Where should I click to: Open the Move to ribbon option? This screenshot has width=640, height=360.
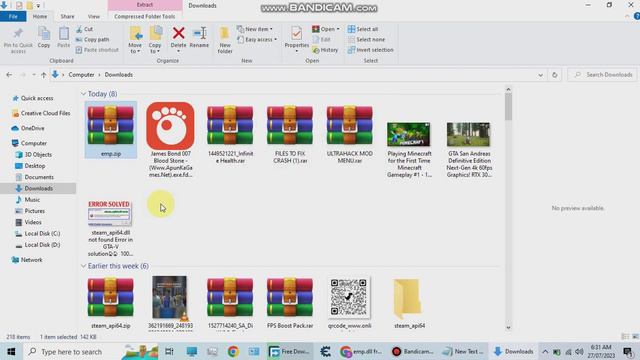135,40
